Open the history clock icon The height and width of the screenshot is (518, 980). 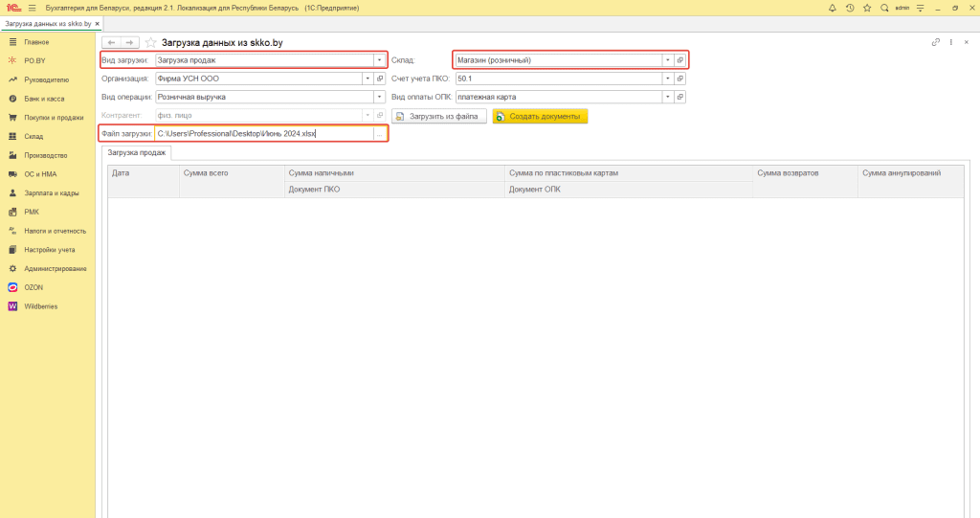coord(849,8)
